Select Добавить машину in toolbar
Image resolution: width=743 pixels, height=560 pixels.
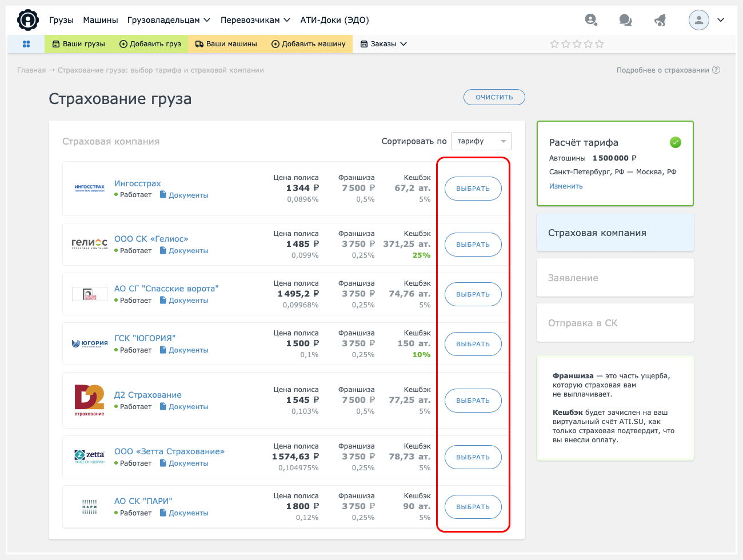coord(308,44)
